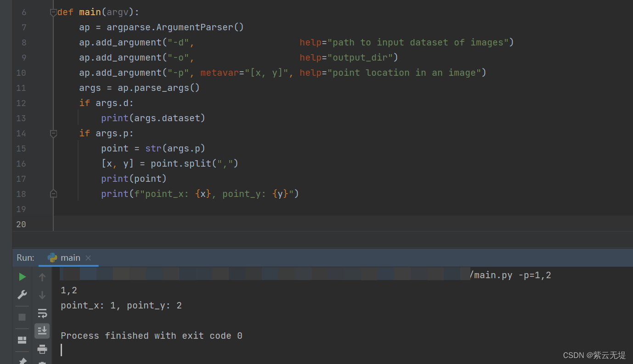Screen dimensions: 633x364
Task: Click the fold end marker on line 18
Action: (x=53, y=194)
